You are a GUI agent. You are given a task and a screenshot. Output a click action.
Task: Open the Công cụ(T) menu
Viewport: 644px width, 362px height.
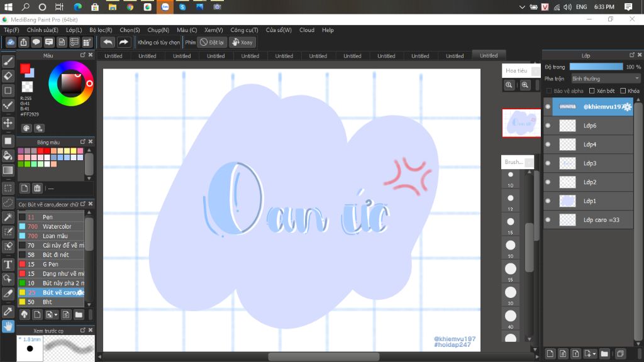pos(244,30)
